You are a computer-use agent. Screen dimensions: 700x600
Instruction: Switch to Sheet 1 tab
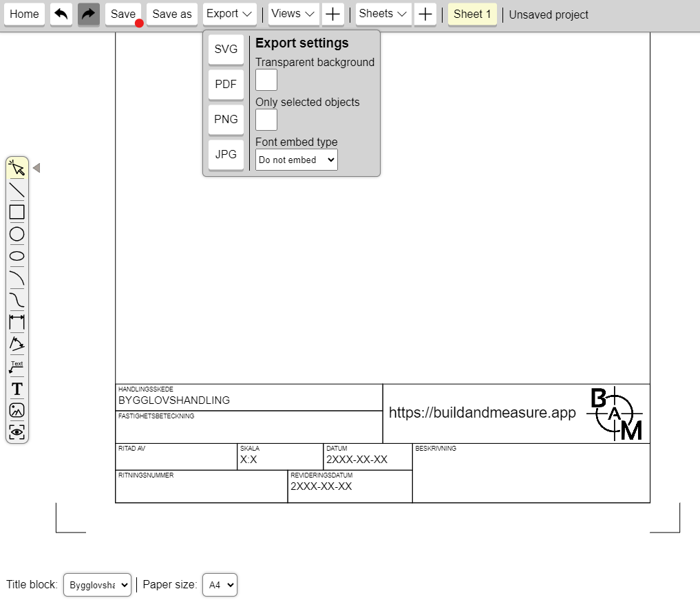point(471,14)
